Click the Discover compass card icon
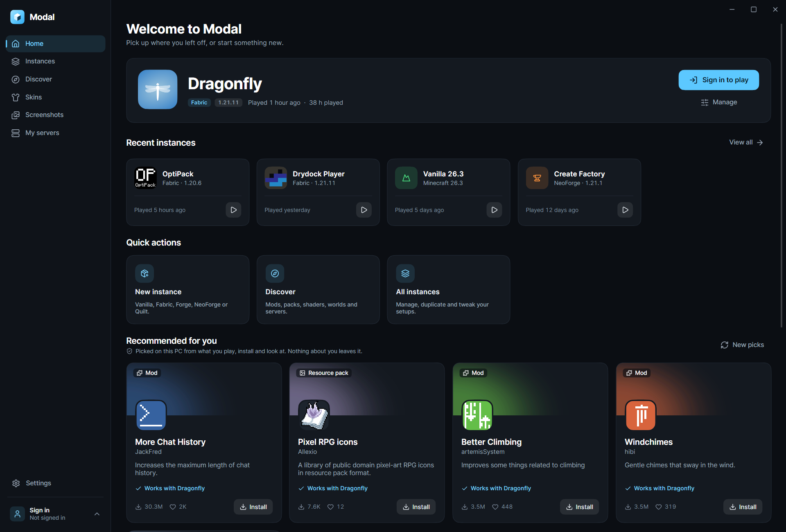The image size is (786, 532). [275, 273]
